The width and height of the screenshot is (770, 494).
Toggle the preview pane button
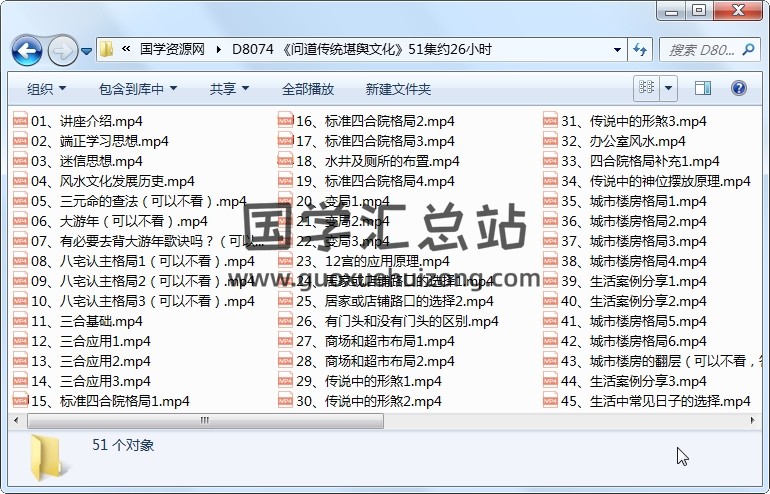[x=703, y=88]
